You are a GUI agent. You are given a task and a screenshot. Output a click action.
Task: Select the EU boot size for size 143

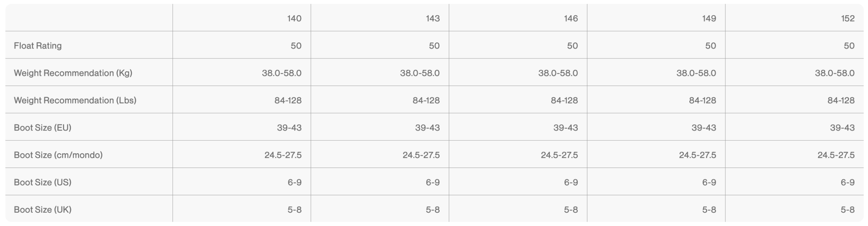[x=427, y=127]
